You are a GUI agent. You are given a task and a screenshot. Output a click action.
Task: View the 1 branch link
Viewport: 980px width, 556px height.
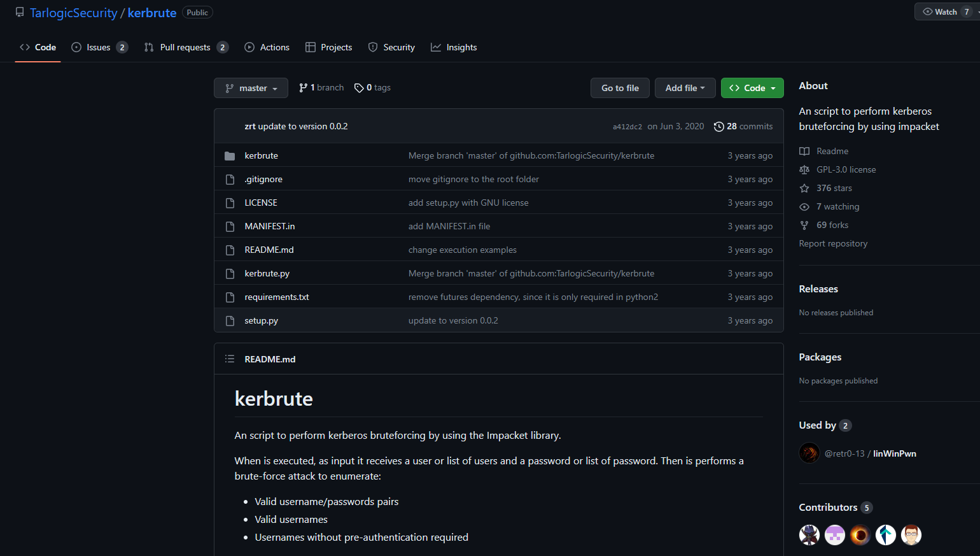coord(321,88)
